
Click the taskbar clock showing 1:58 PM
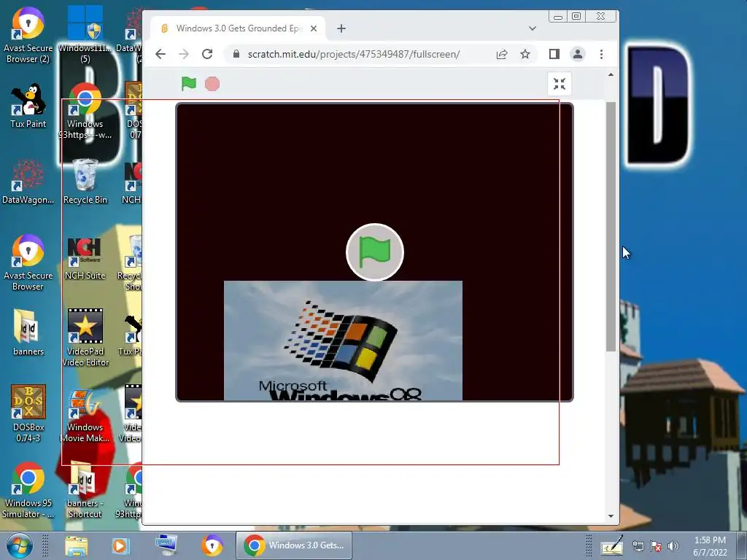click(x=710, y=546)
